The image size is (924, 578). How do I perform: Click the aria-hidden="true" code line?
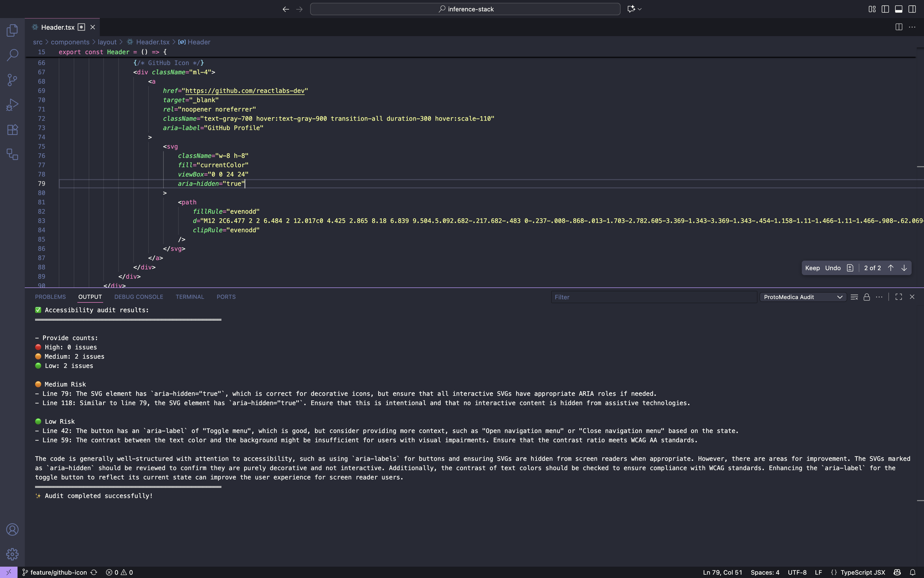[211, 184]
